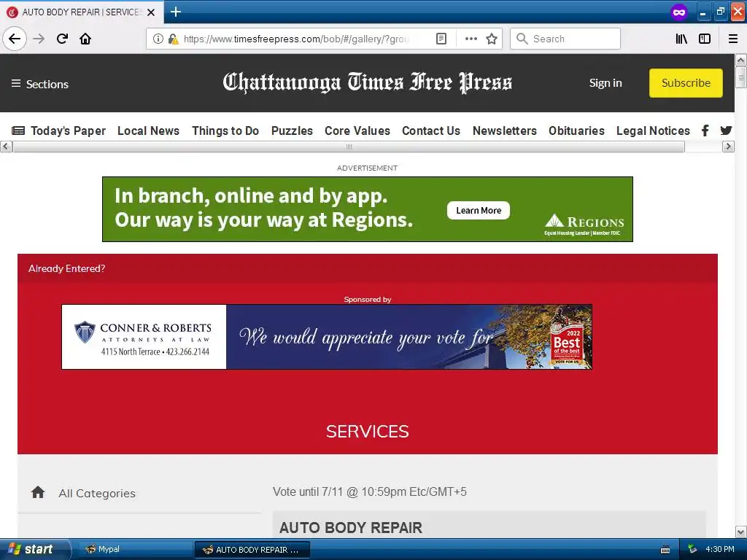Click the nav bar scroll left arrow

[6, 146]
